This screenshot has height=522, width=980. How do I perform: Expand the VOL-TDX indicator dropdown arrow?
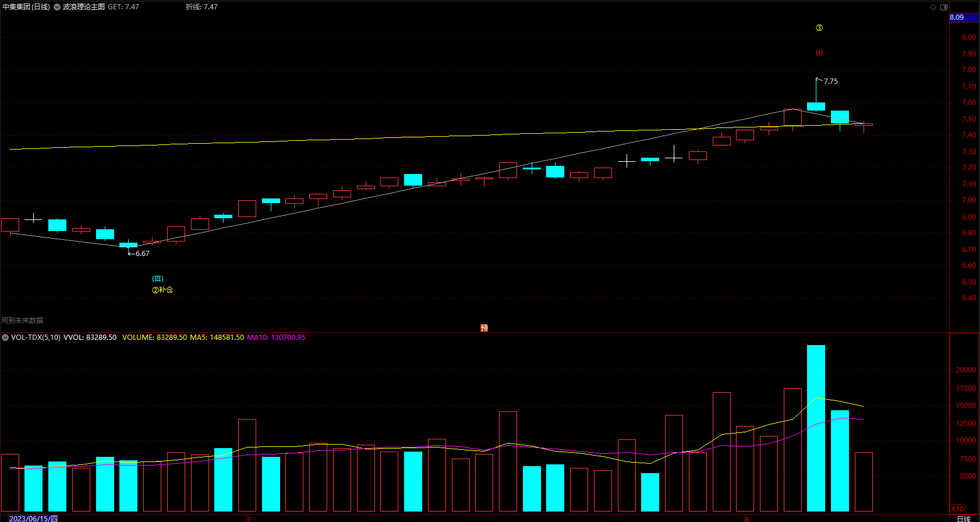pos(5,338)
